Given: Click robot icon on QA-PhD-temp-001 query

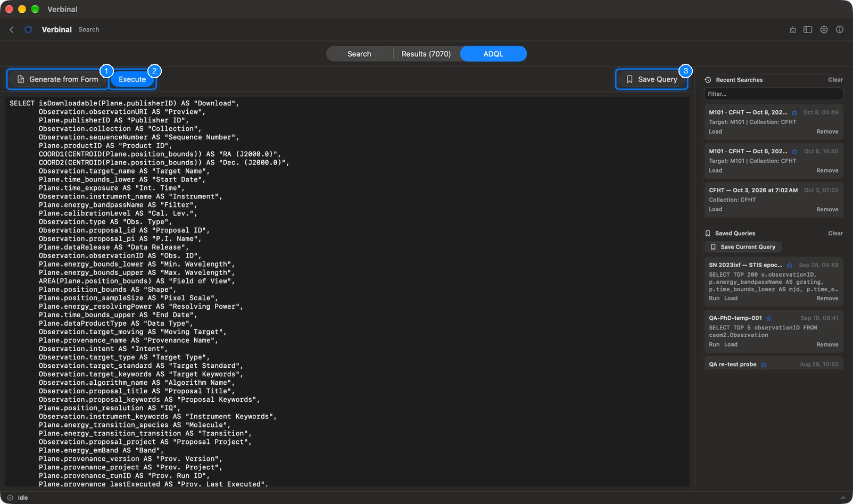Looking at the screenshot, I should (769, 318).
